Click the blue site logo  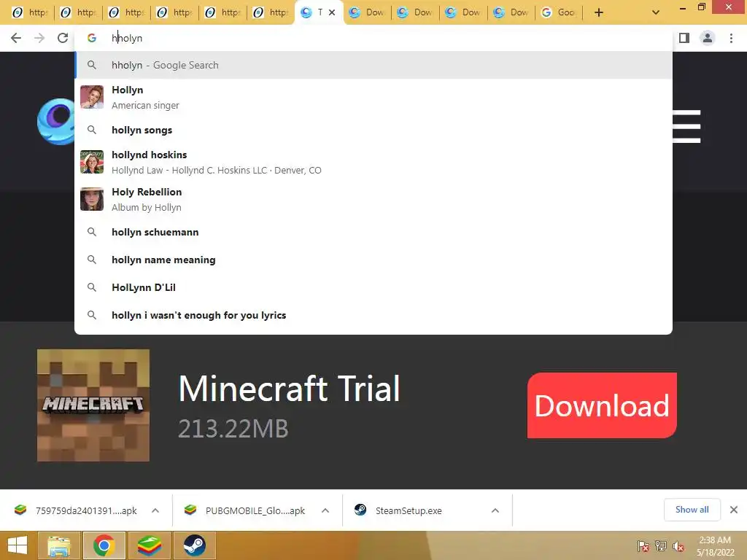point(56,122)
